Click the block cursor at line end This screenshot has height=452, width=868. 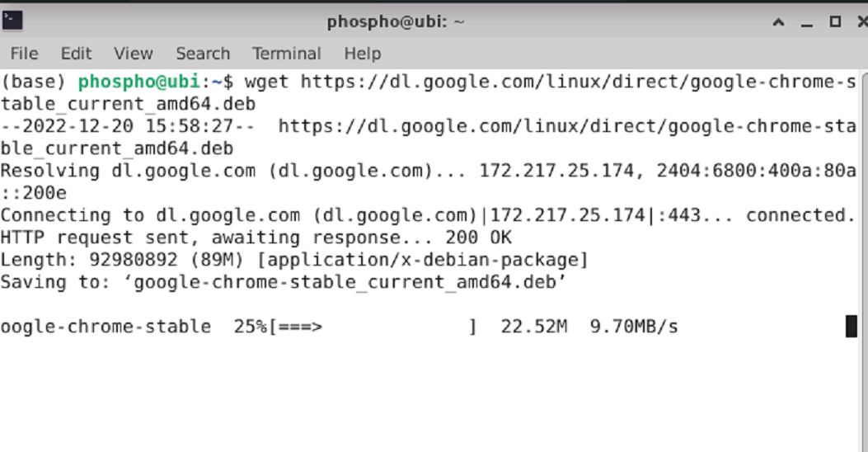(x=852, y=327)
